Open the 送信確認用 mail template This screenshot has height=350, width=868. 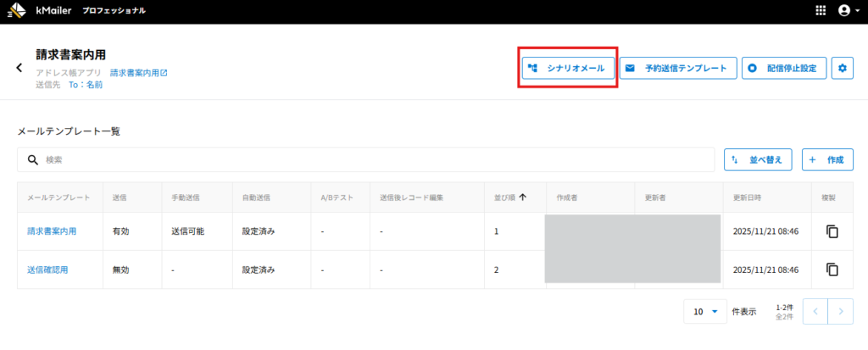pyautogui.click(x=47, y=269)
